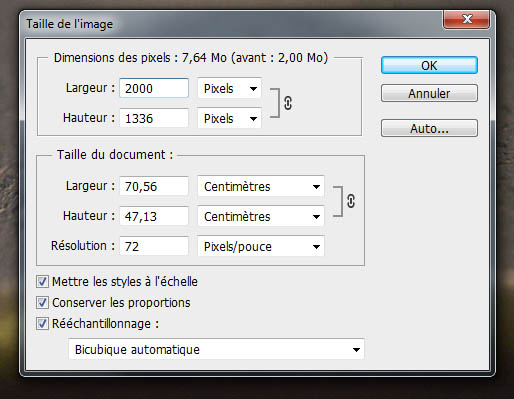This screenshot has height=399, width=514.
Task: Open pixel Largeur units dropdown
Action: [x=229, y=88]
